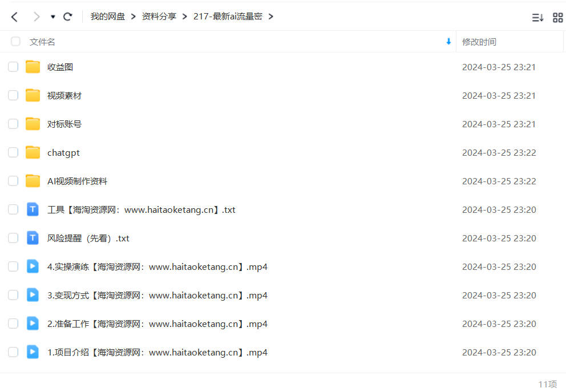Screen dimensions: 566x392
Task: Click the 收益图 folder icon
Action: (33, 67)
